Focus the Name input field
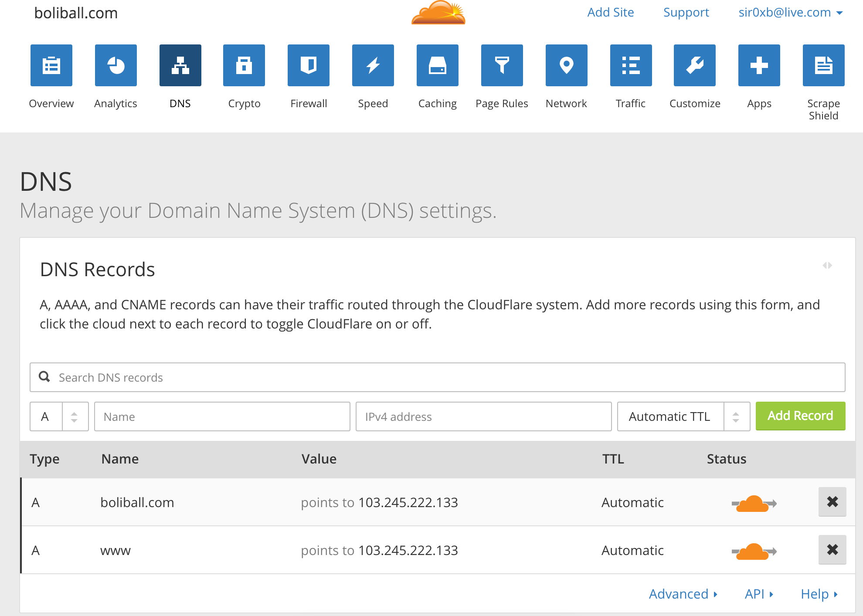The width and height of the screenshot is (863, 616). tap(222, 416)
